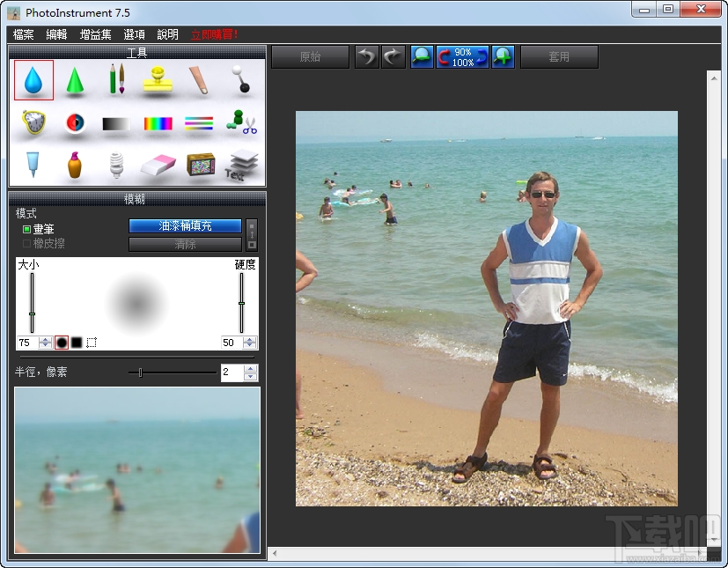Select the Red Eye removal tool
This screenshot has height=568, width=728.
click(x=75, y=122)
